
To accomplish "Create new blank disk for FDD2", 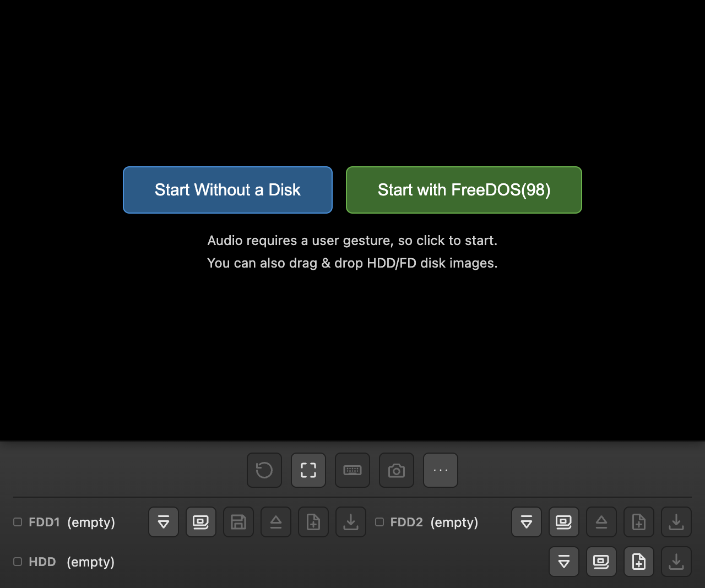I will click(x=639, y=522).
